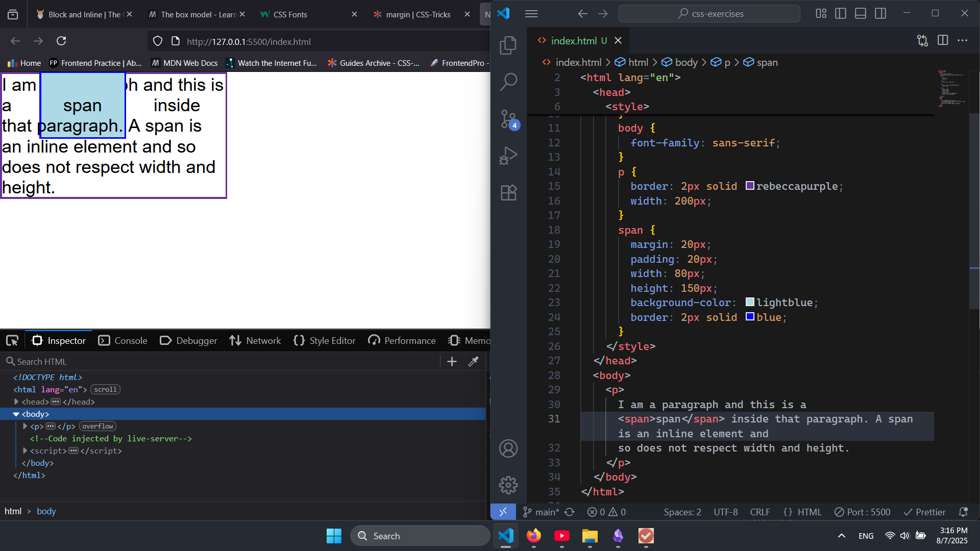Go forward in VS Code navigation history

603,14
